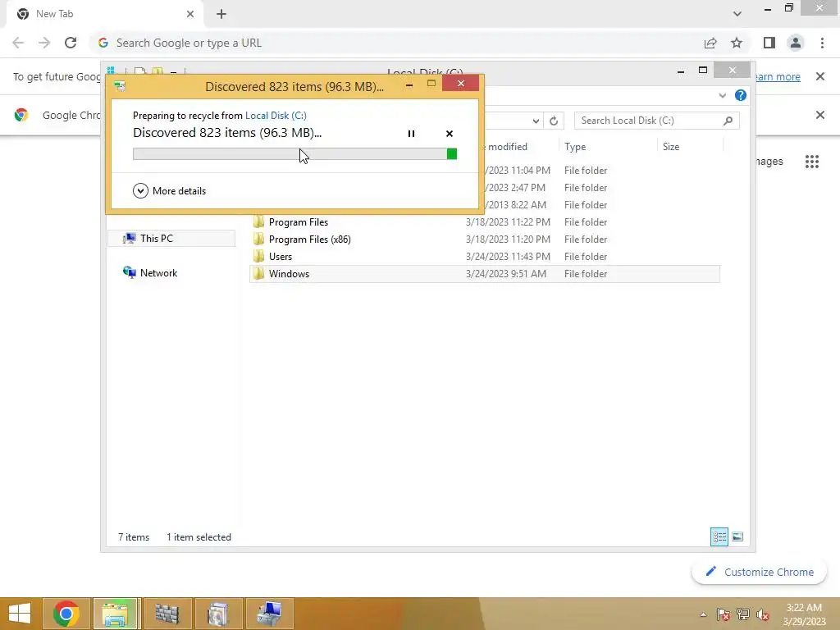Select Network in navigation pane
The width and height of the screenshot is (840, 630).
158,272
